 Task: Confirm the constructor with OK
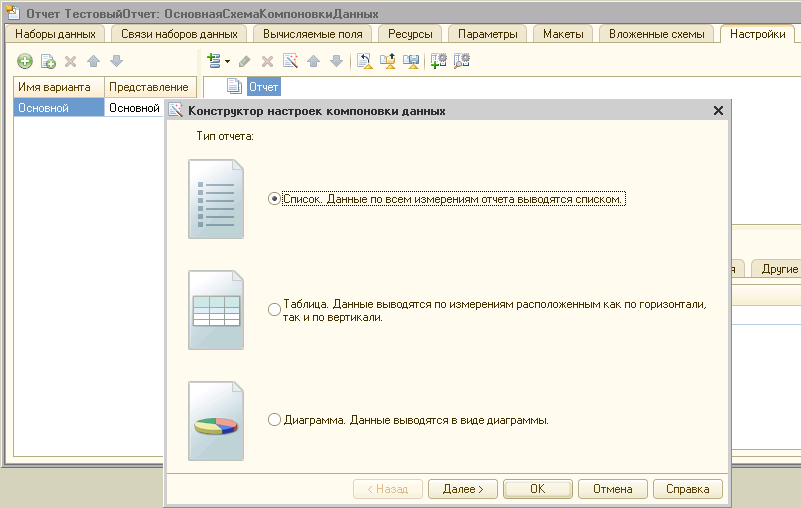pos(537,489)
